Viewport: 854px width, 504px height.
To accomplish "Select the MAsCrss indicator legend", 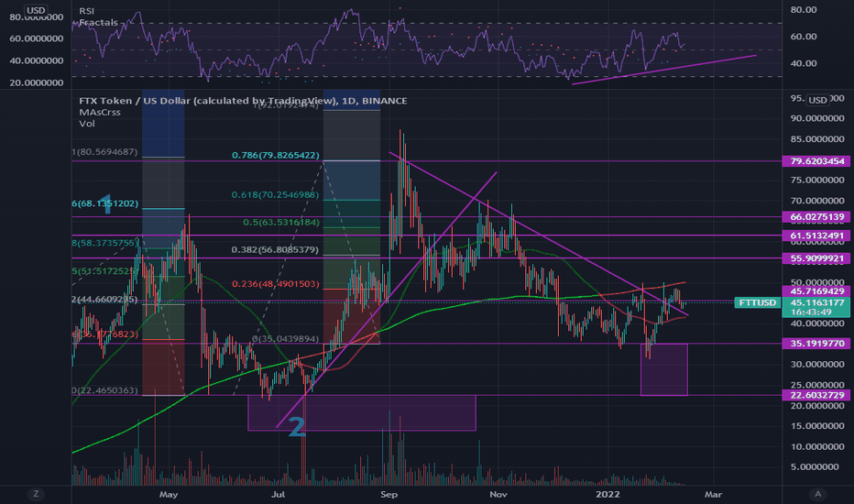I will click(100, 112).
